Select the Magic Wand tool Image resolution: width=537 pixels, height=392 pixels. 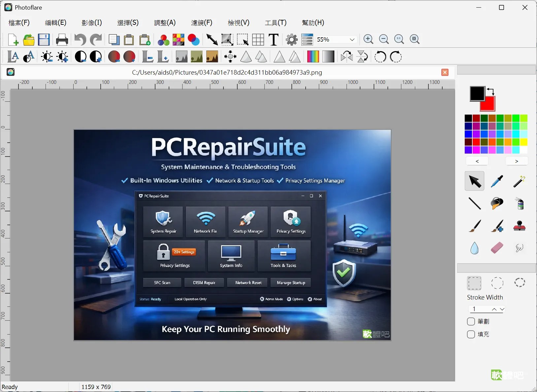coord(519,181)
